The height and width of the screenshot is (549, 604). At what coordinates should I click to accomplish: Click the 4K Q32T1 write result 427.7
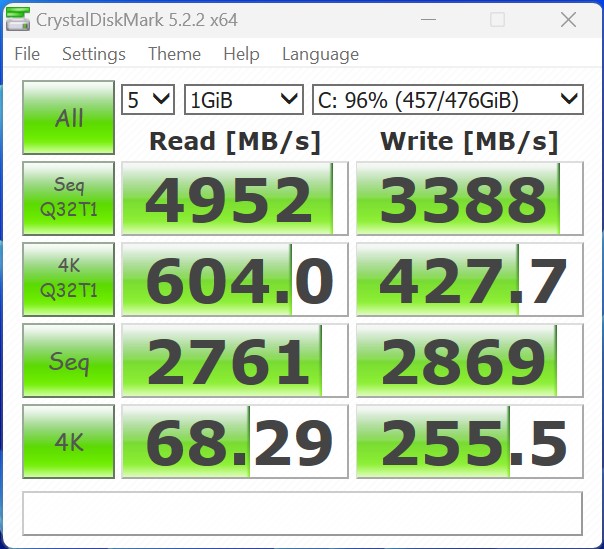tap(470, 279)
